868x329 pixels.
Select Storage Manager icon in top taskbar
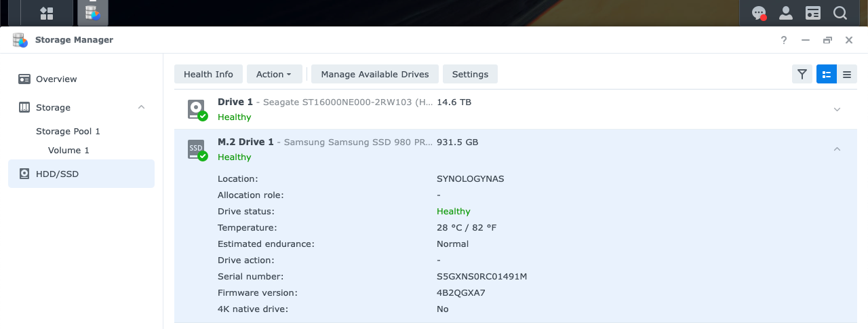92,12
